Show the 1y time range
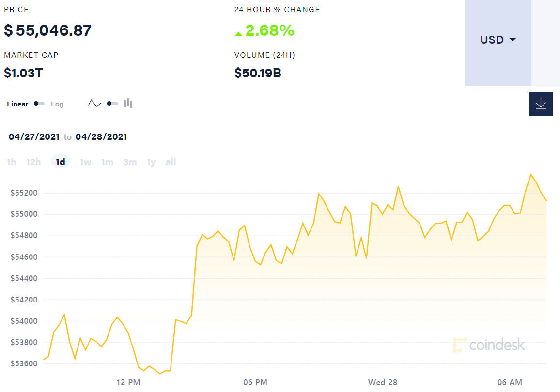Image resolution: width=560 pixels, height=392 pixels. (x=151, y=162)
